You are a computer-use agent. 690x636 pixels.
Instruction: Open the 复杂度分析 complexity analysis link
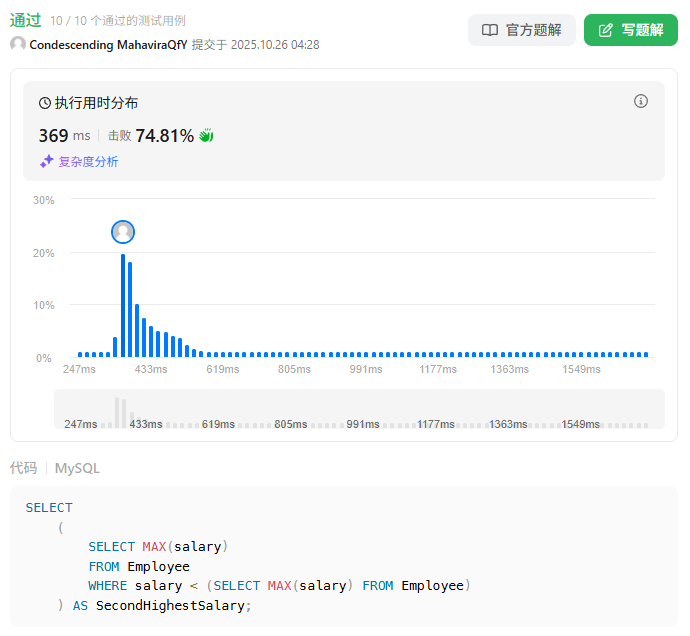coord(88,161)
